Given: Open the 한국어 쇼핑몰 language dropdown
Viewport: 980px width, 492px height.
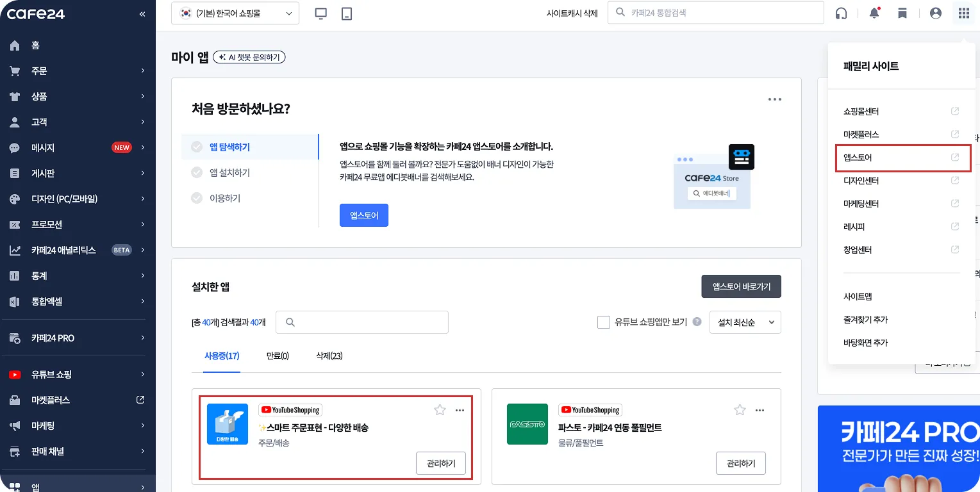Looking at the screenshot, I should (235, 13).
